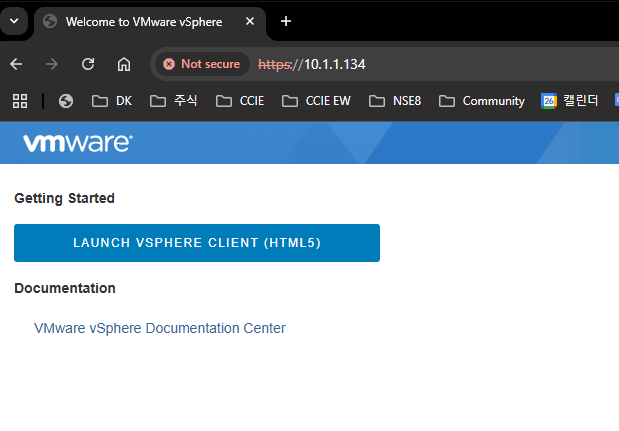This screenshot has height=431, width=619.
Task: Click the tab's globe favicon
Action: (50, 21)
